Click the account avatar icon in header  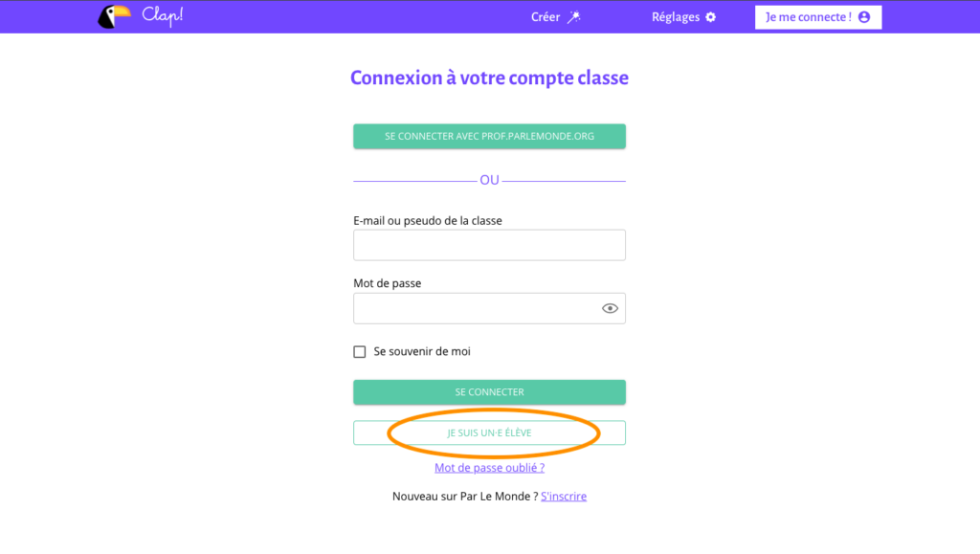(864, 17)
